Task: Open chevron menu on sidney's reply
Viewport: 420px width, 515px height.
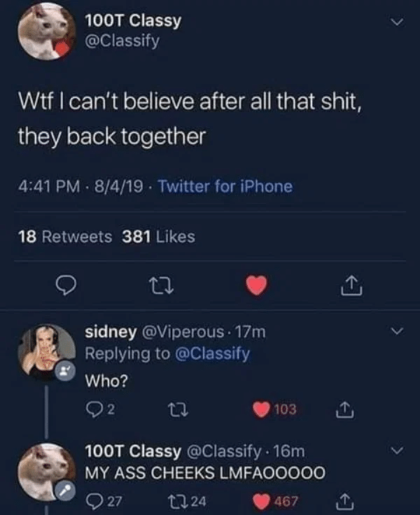Action: (x=397, y=331)
